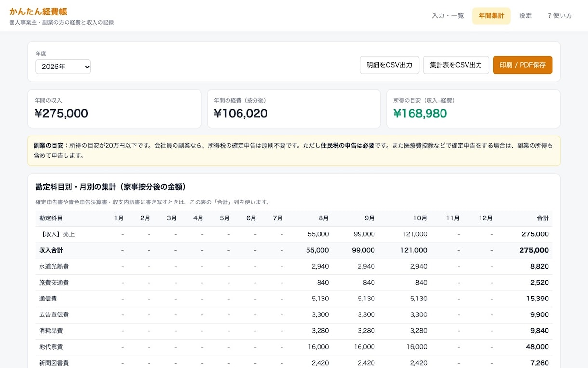The height and width of the screenshot is (368, 588).
Task: Click the 広告宣伝費 row label
Action: point(54,314)
